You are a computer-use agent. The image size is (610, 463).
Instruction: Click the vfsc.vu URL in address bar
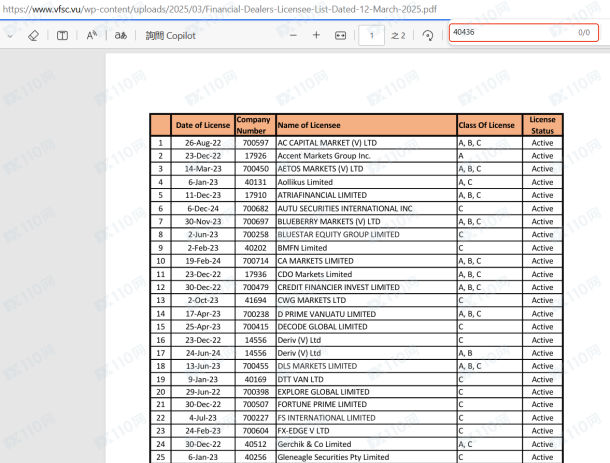pyautogui.click(x=219, y=9)
